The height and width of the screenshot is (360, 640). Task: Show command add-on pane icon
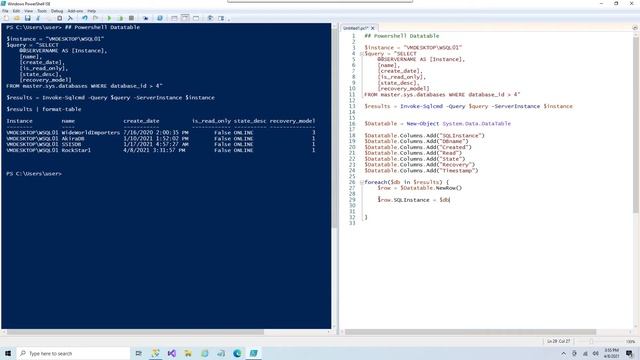(x=221, y=18)
